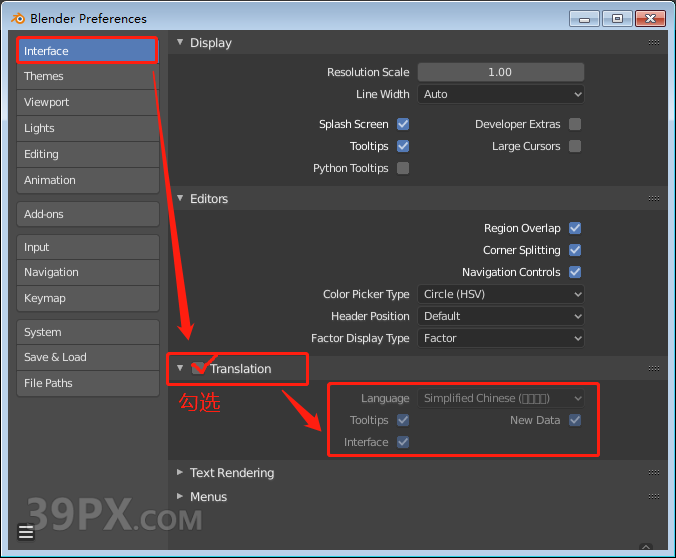Go to Keymap settings
This screenshot has height=558, width=676.
tap(87, 298)
